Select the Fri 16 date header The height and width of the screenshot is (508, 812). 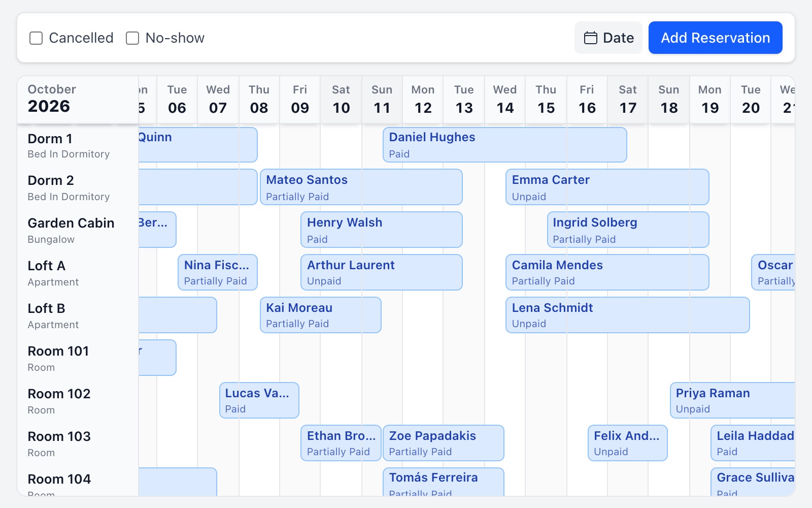[587, 100]
